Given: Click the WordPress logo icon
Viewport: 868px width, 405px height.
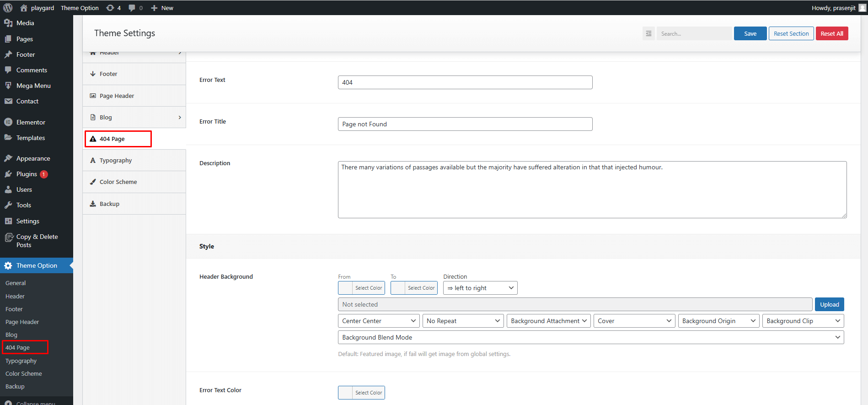Looking at the screenshot, I should click(8, 8).
